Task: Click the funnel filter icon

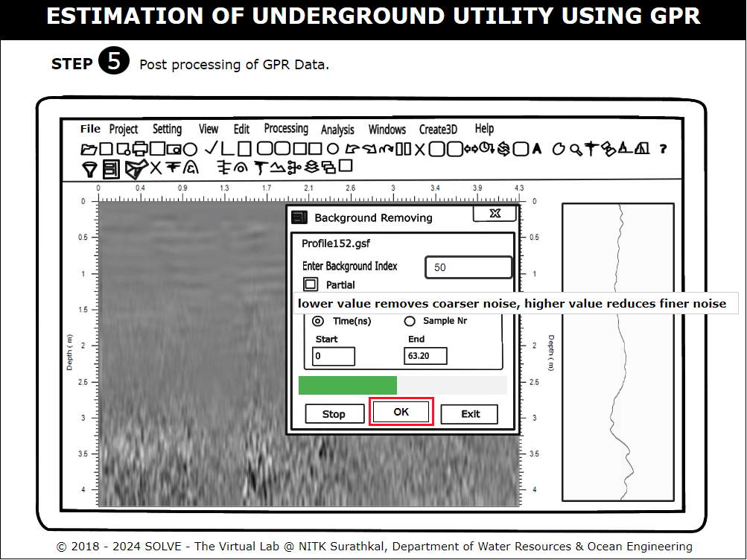Action: pos(89,169)
